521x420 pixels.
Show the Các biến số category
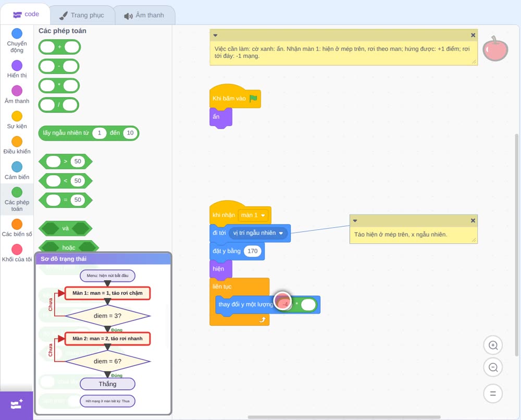tap(17, 228)
